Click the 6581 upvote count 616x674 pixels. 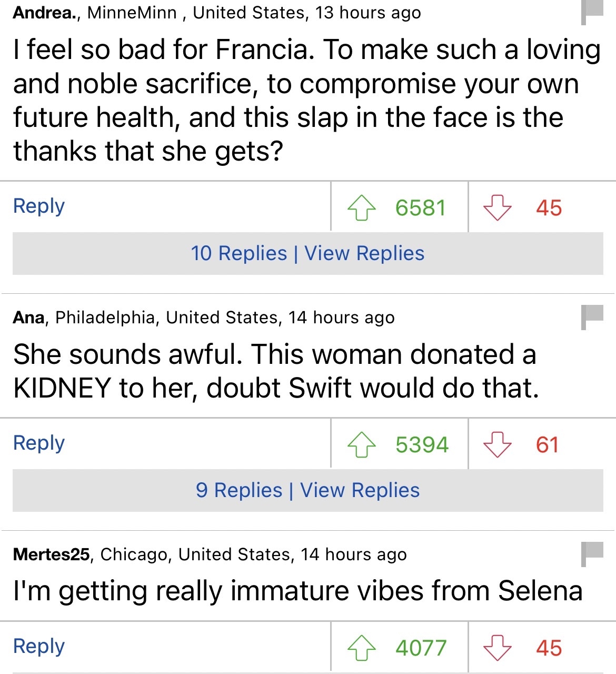420,208
